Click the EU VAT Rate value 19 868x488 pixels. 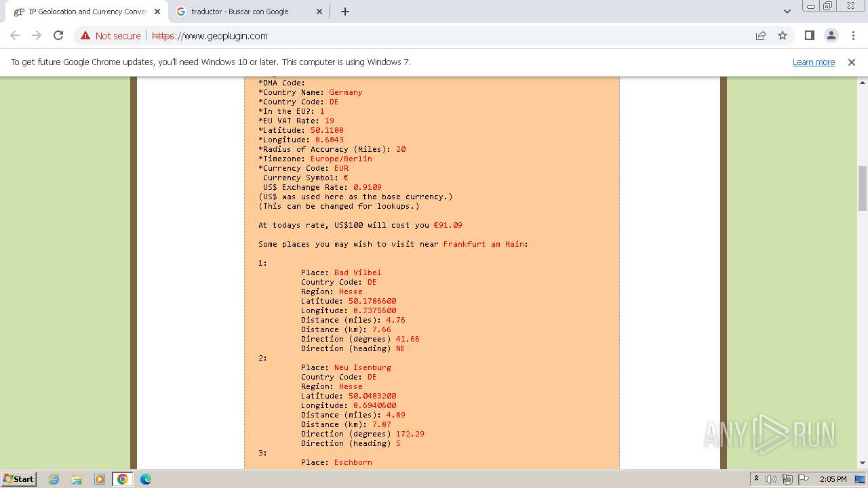[329, 121]
